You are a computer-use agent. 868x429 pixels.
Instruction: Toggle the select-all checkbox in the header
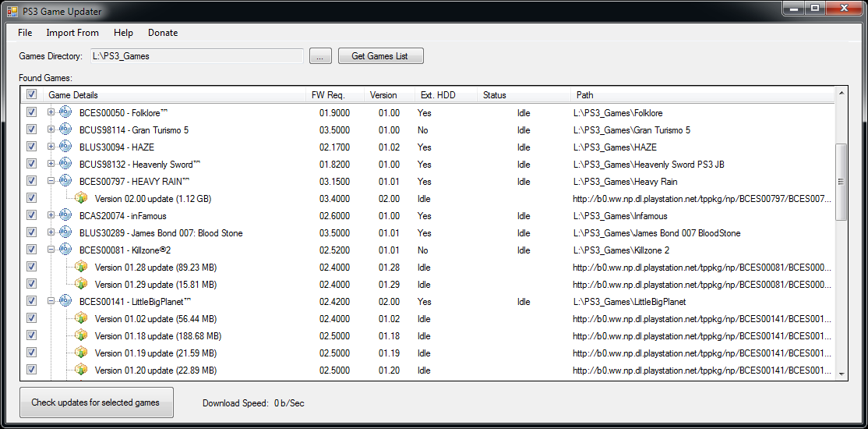point(31,95)
